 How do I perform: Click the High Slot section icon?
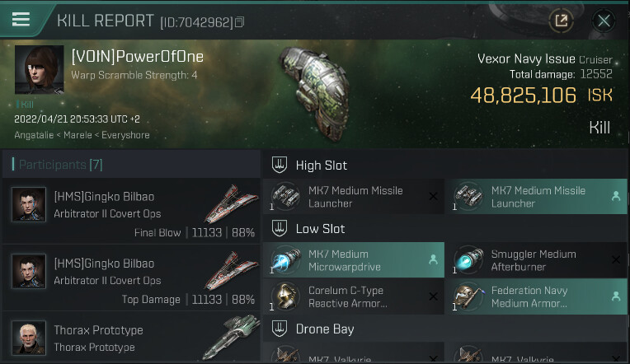[279, 166]
